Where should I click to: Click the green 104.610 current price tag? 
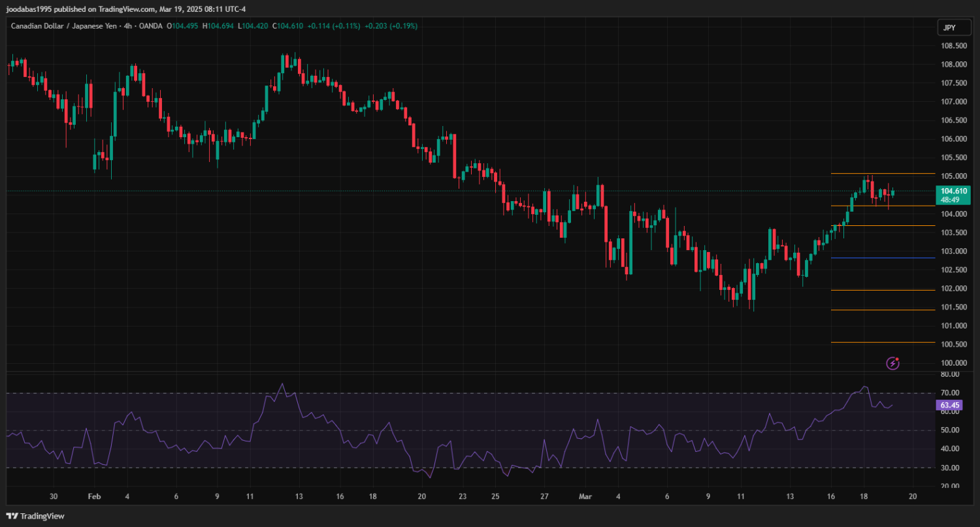[953, 191]
